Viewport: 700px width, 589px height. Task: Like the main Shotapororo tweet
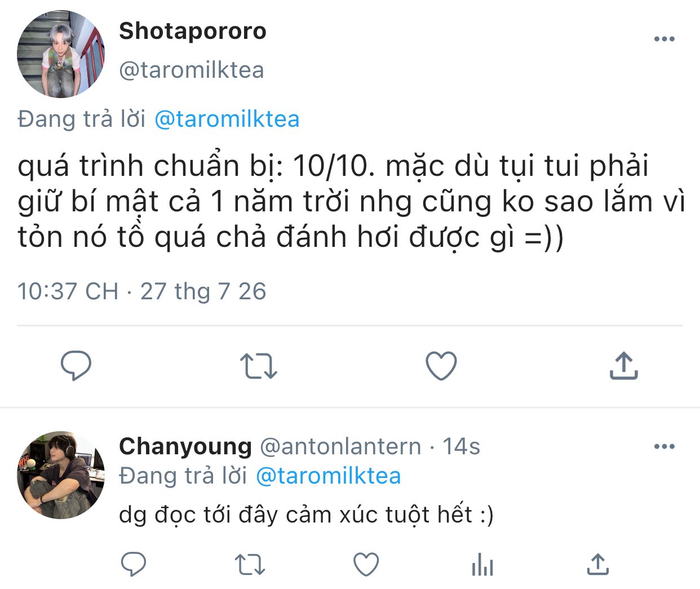[441, 366]
